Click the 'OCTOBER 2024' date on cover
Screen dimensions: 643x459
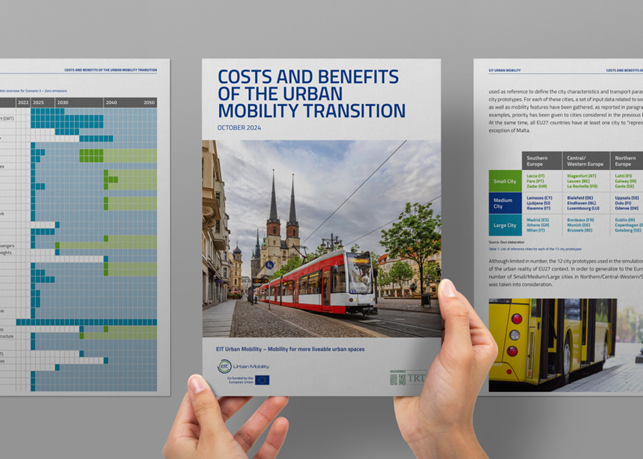pos(239,128)
